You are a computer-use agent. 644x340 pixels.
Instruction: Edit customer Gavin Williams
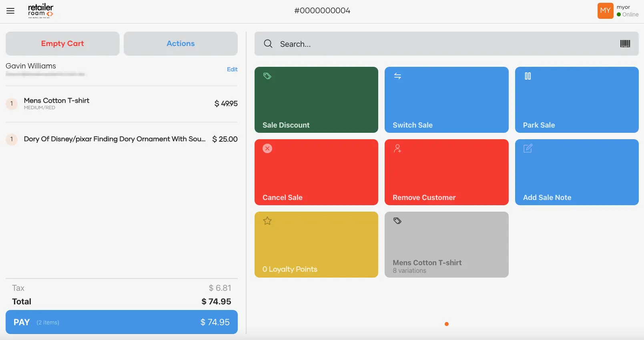[232, 69]
